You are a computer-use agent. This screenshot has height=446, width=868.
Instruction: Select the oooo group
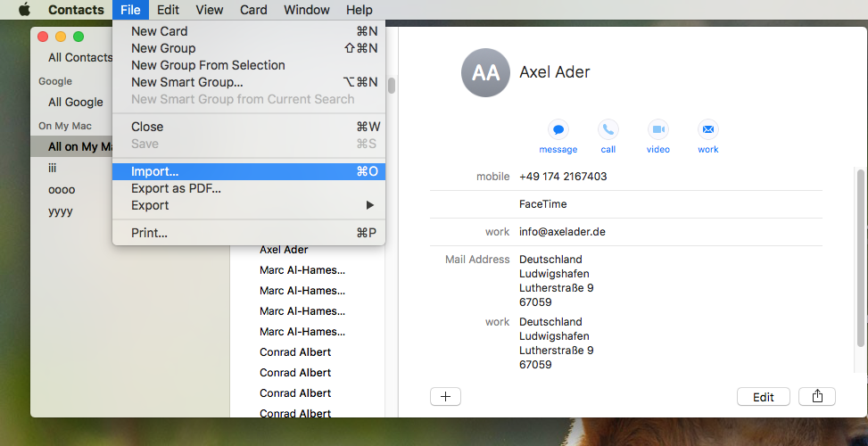pos(62,190)
